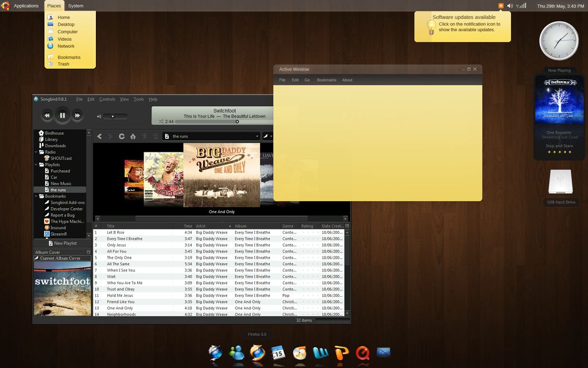Reload the current page in Songbird browser
The height and width of the screenshot is (368, 588).
point(122,136)
